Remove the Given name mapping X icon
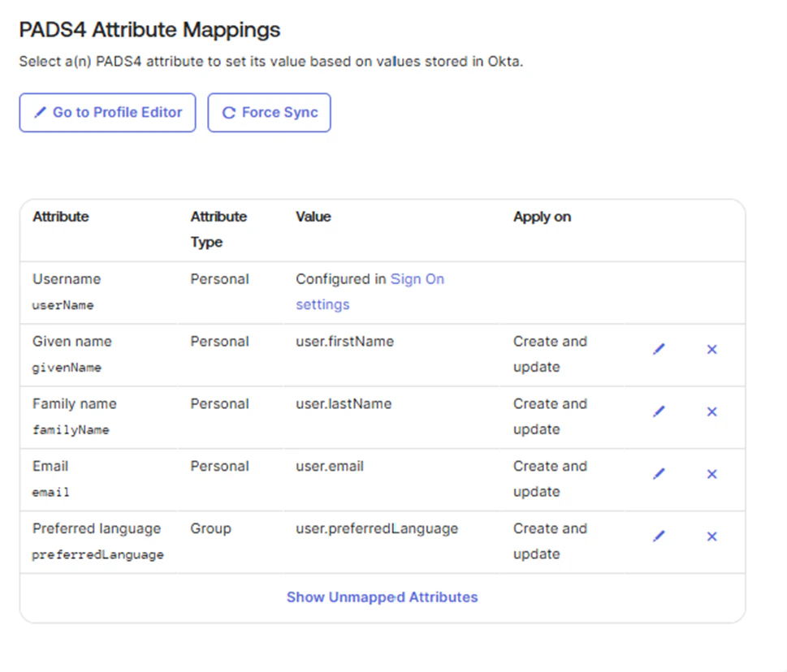This screenshot has width=787, height=672. click(x=711, y=349)
